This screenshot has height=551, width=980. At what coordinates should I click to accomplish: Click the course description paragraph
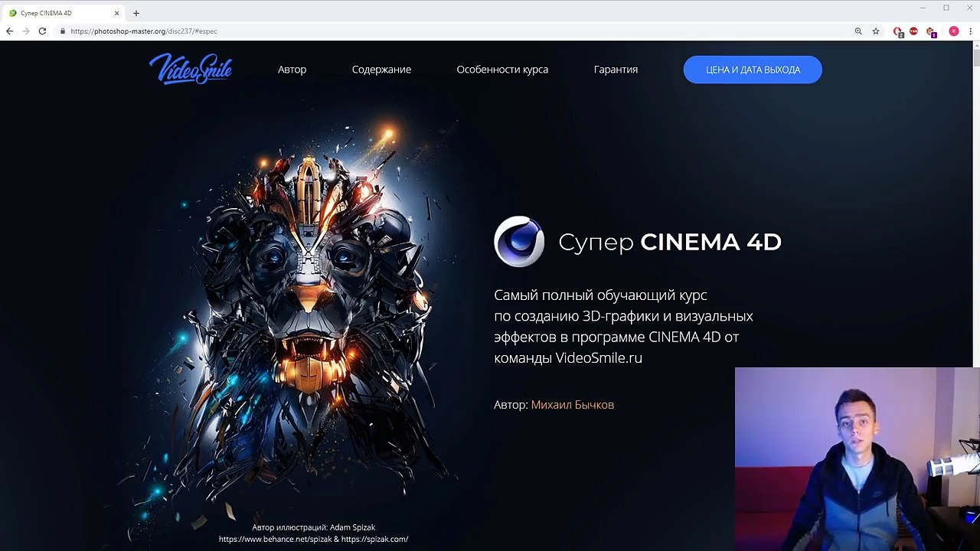coord(623,326)
